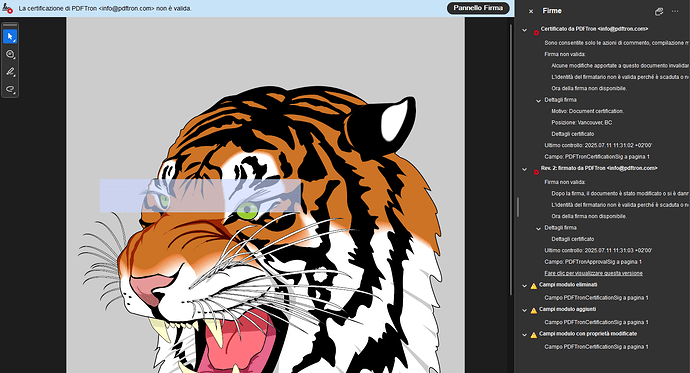Select the zoom magnifier tool
This screenshot has width=690, height=373.
(x=10, y=54)
